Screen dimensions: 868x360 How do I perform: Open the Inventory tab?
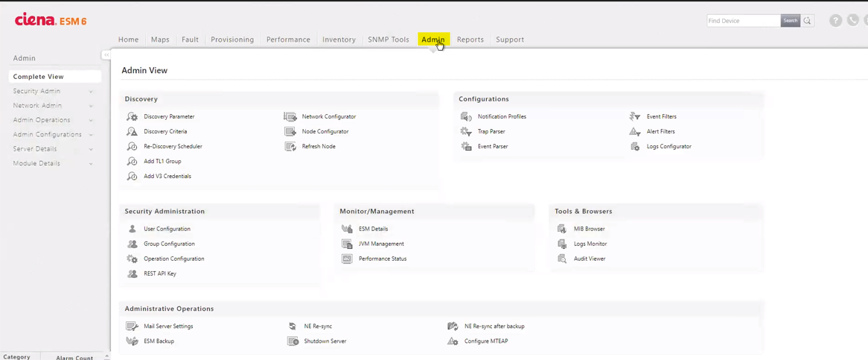(339, 40)
